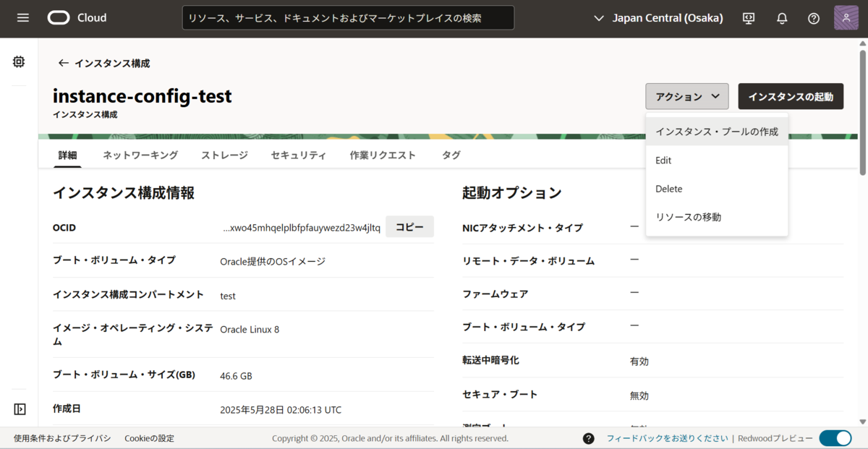Image resolution: width=868 pixels, height=449 pixels.
Task: Open the hamburger navigation menu
Action: pyautogui.click(x=23, y=18)
